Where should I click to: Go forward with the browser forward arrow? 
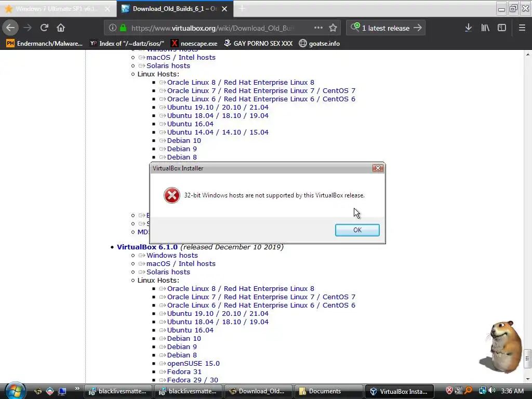[x=28, y=28]
